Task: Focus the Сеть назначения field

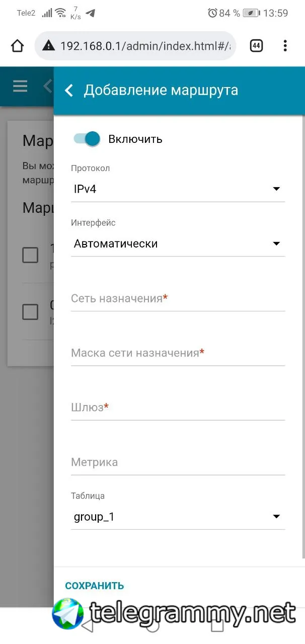Action: click(178, 299)
